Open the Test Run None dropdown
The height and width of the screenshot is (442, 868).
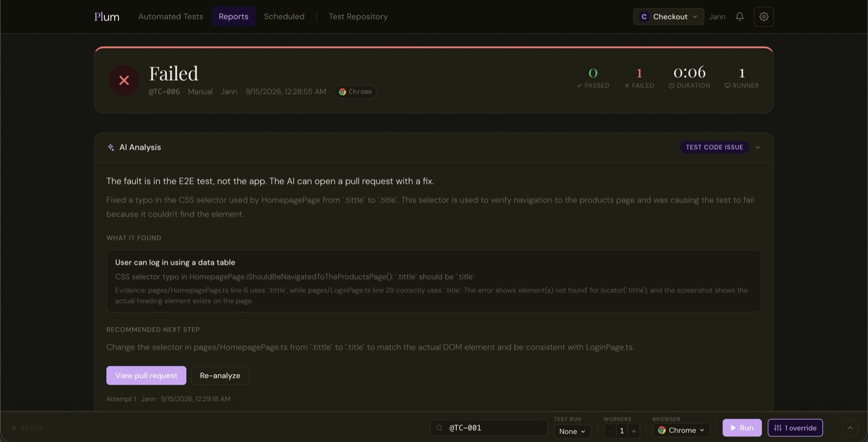(x=572, y=431)
